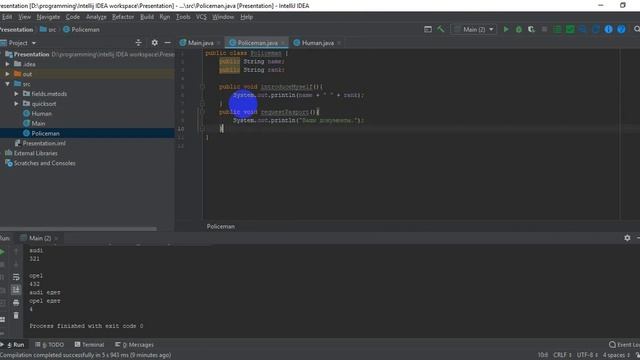
Task: Close the Policeman.java tab
Action: pos(283,43)
